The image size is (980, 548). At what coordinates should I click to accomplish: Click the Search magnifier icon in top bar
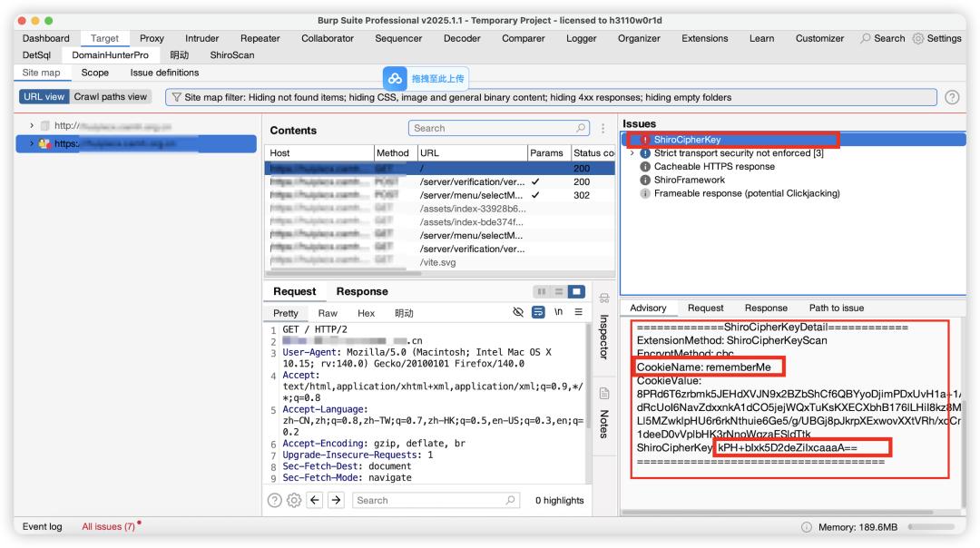865,38
